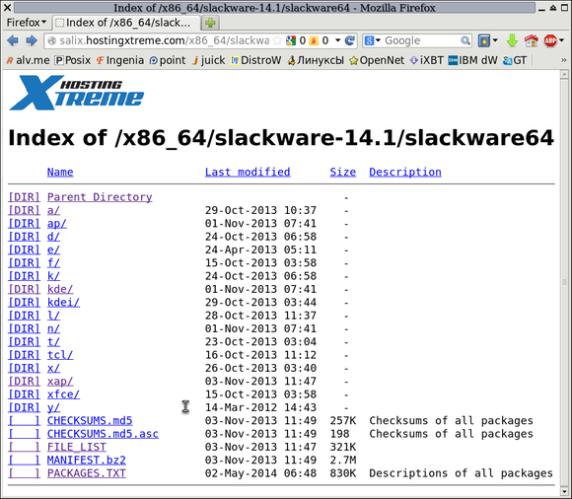Click the browser forward arrow
Image resolution: width=572 pixels, height=499 pixels.
point(32,40)
